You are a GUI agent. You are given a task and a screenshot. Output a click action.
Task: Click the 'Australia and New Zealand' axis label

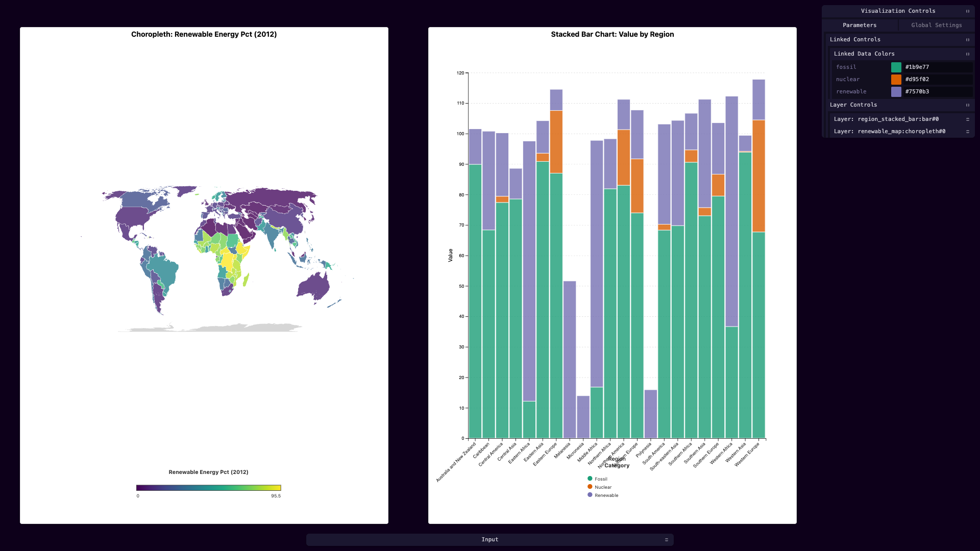click(x=456, y=463)
